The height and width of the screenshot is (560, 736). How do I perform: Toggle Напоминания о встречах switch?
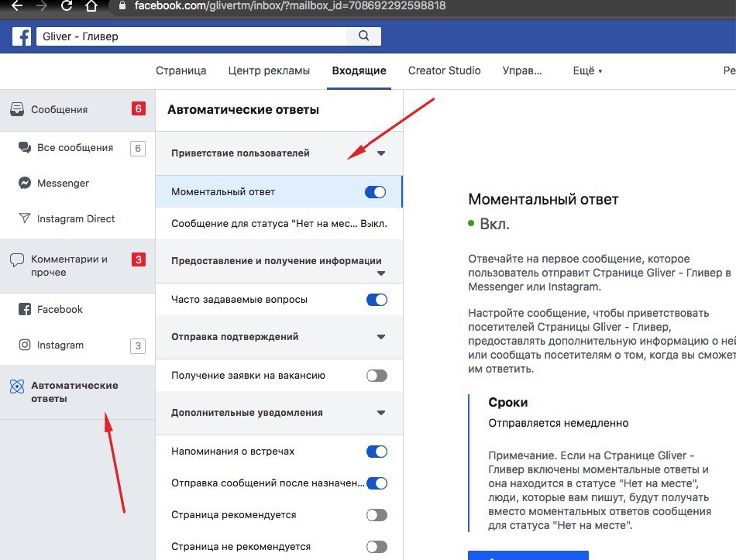377,452
